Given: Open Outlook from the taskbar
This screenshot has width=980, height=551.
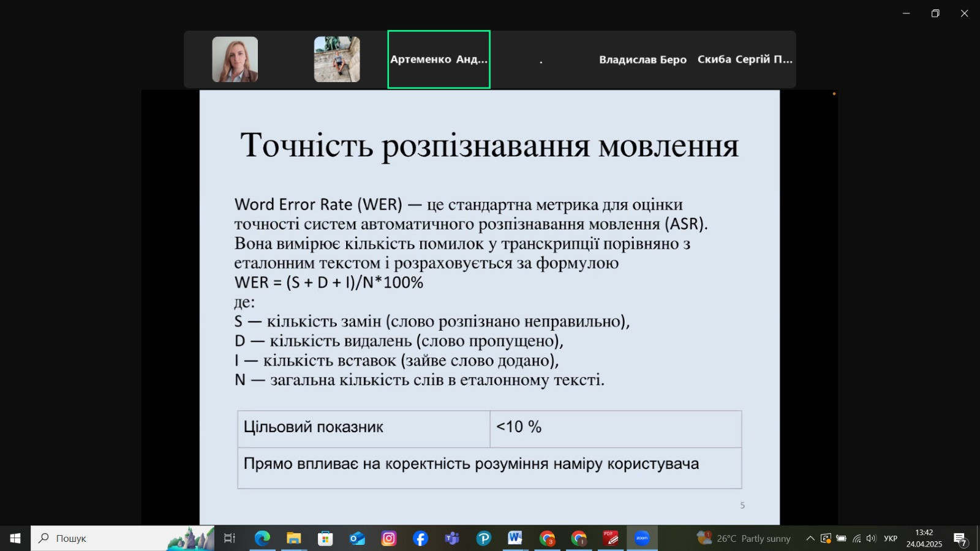Looking at the screenshot, I should 357,538.
